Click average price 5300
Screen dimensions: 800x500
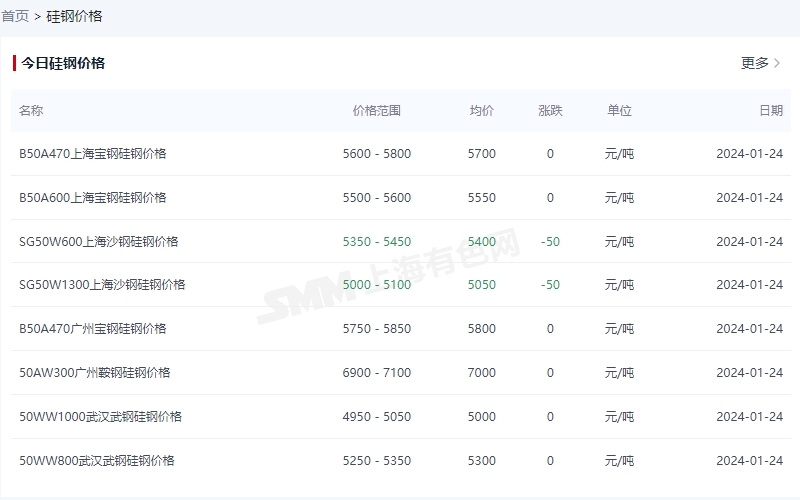482,461
